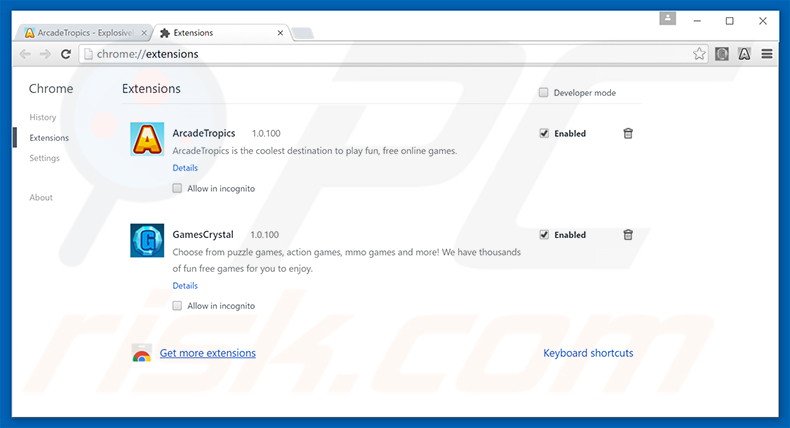Open History in the Chrome sidebar

[43, 117]
